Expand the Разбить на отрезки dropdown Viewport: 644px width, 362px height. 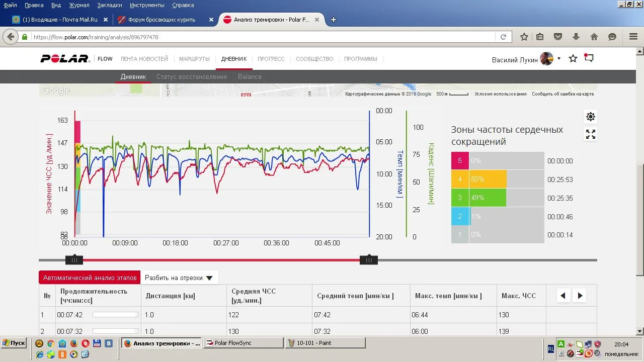[179, 278]
